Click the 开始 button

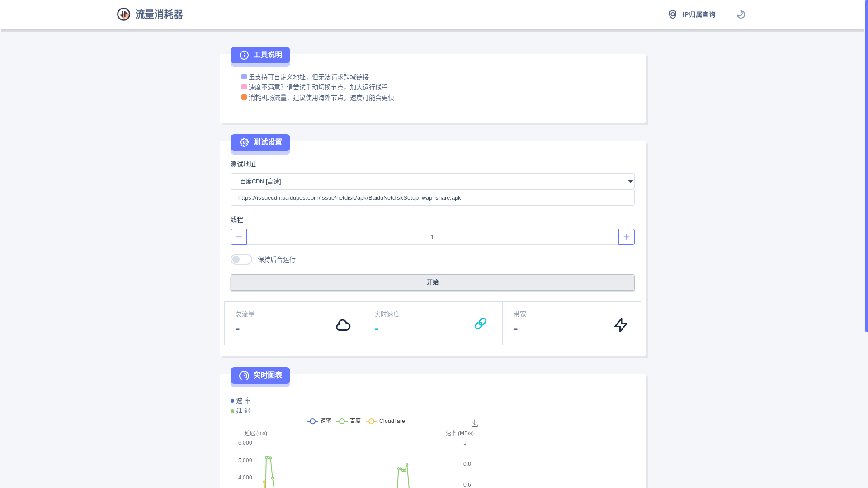pos(433,282)
